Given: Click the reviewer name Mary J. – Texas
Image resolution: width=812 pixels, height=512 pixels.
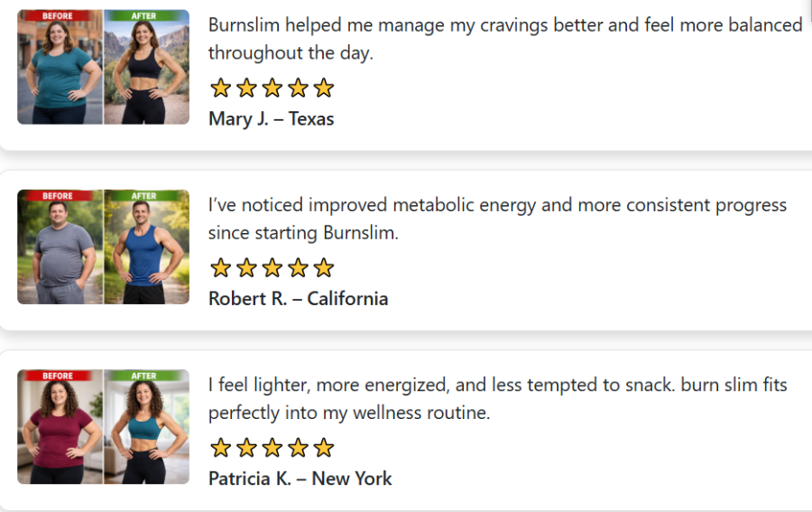Looking at the screenshot, I should (271, 119).
